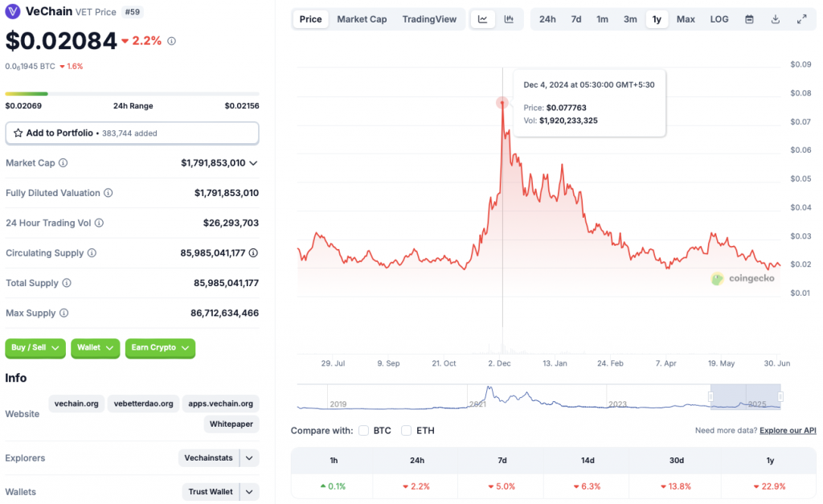The width and height of the screenshot is (823, 504).
Task: Open the vebetterdao.org website link
Action: (143, 404)
